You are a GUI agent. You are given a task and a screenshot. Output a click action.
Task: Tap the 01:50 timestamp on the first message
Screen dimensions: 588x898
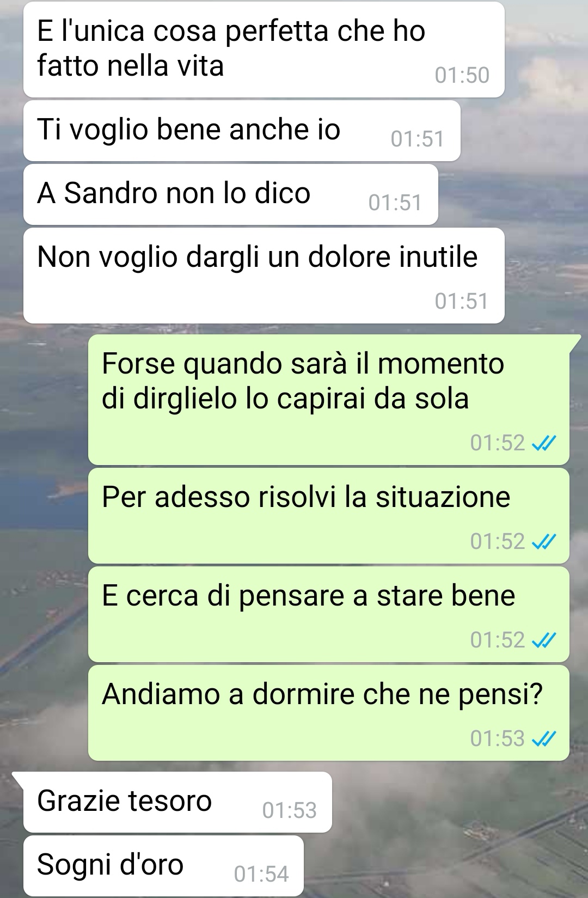pyautogui.click(x=462, y=75)
